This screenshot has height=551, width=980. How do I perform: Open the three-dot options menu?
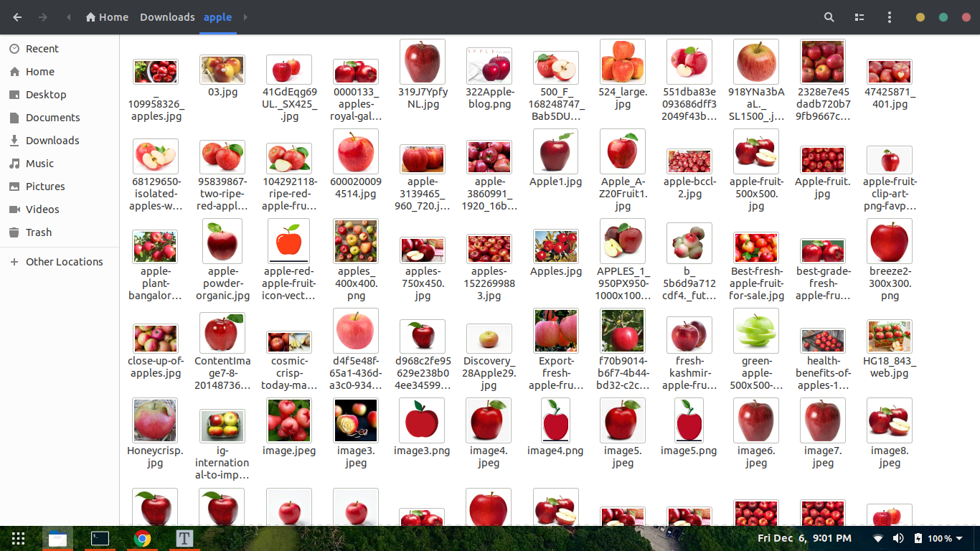coord(889,17)
